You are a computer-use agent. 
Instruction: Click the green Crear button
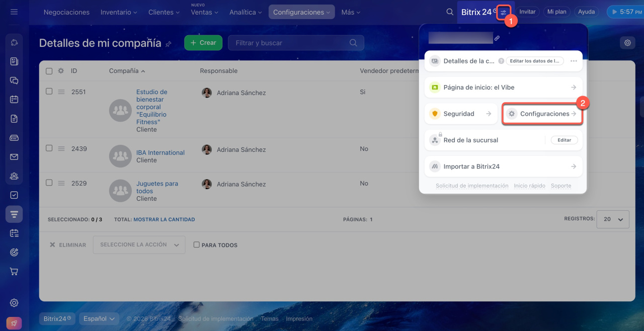coord(203,43)
